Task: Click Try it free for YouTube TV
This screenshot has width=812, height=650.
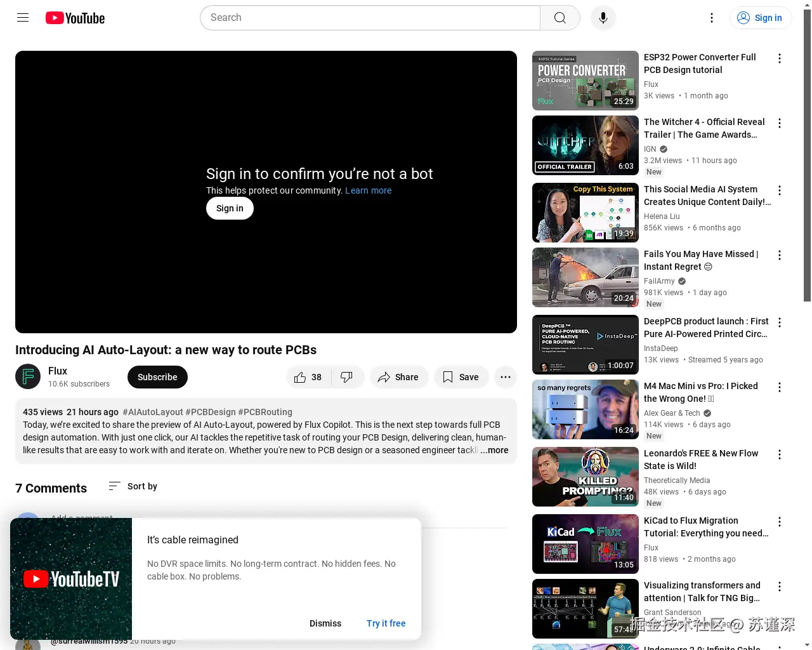Action: (386, 623)
